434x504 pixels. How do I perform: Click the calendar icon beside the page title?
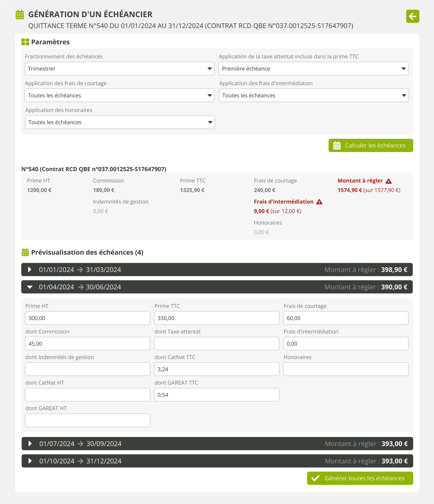(x=20, y=15)
